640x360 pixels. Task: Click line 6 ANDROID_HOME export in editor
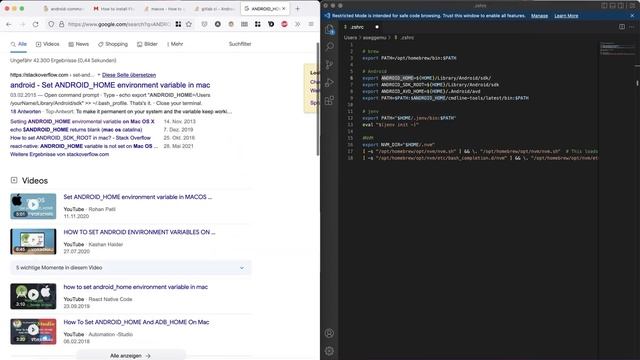(x=427, y=78)
